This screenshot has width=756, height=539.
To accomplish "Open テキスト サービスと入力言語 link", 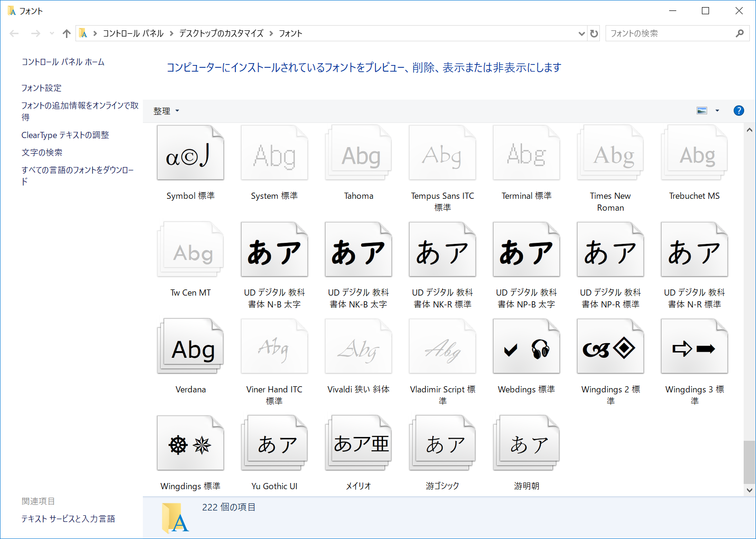I will click(68, 519).
